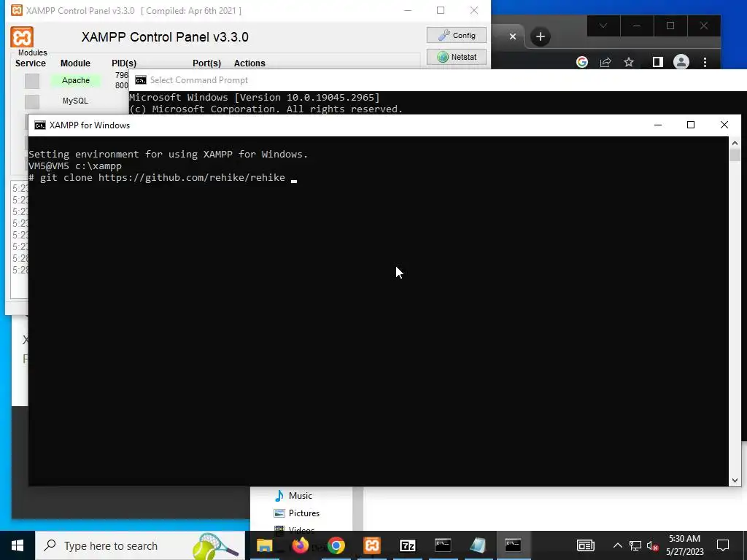
Task: Click the taskbar search box
Action: (140, 545)
